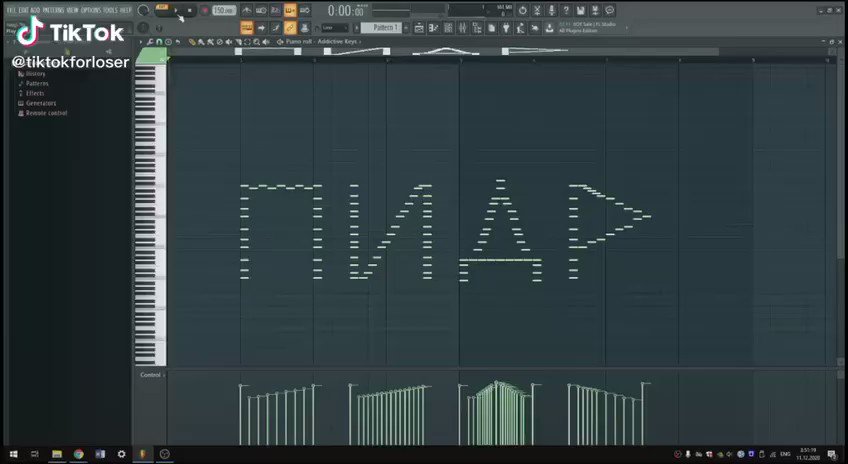This screenshot has height=464, width=848.
Task: Click the microphone audio recording icon
Action: tap(552, 10)
